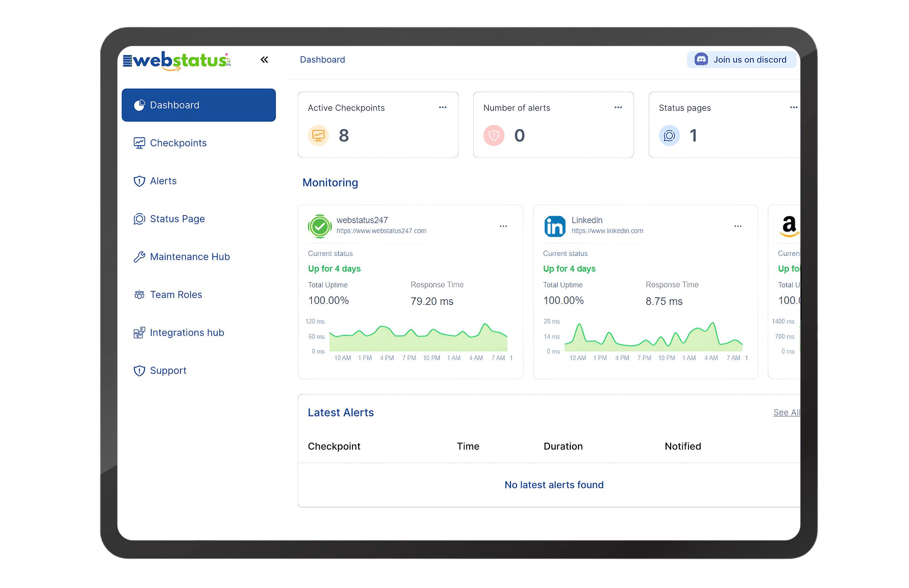
Task: Open the Active Checkpoints card options menu
Action: coord(443,107)
